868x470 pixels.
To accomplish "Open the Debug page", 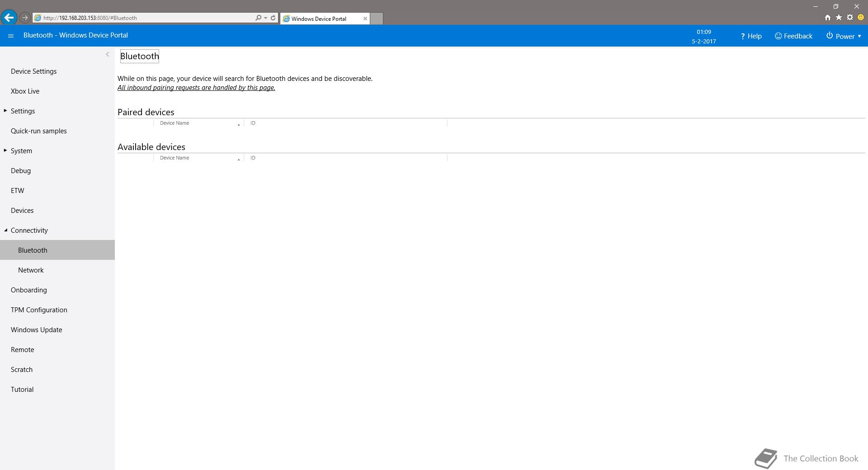I will pyautogui.click(x=21, y=171).
